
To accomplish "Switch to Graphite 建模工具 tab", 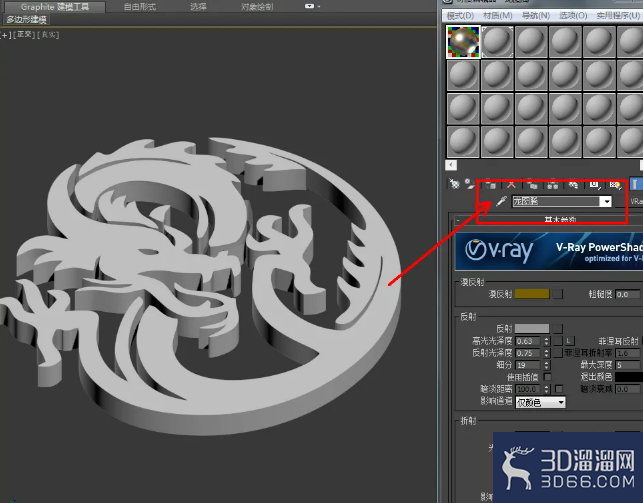I will tap(55, 7).
